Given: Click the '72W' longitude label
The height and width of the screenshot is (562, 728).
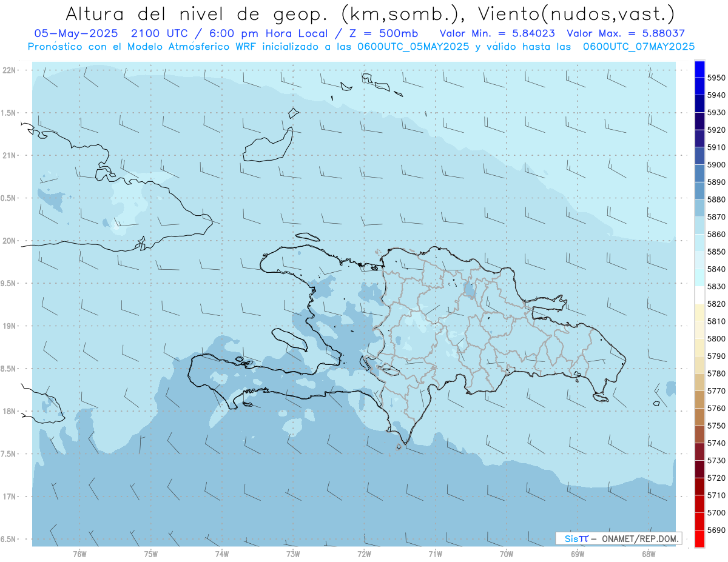Looking at the screenshot, I should 364,554.
